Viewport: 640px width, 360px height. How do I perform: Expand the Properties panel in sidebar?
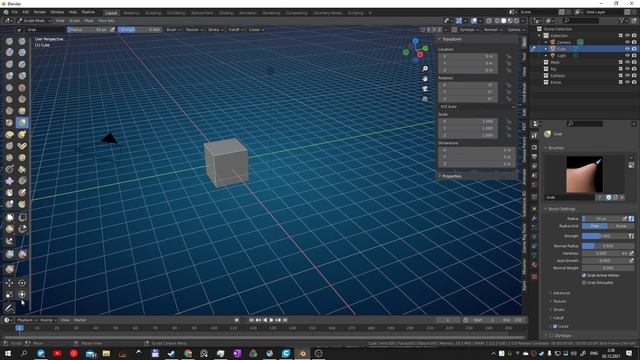(x=477, y=176)
